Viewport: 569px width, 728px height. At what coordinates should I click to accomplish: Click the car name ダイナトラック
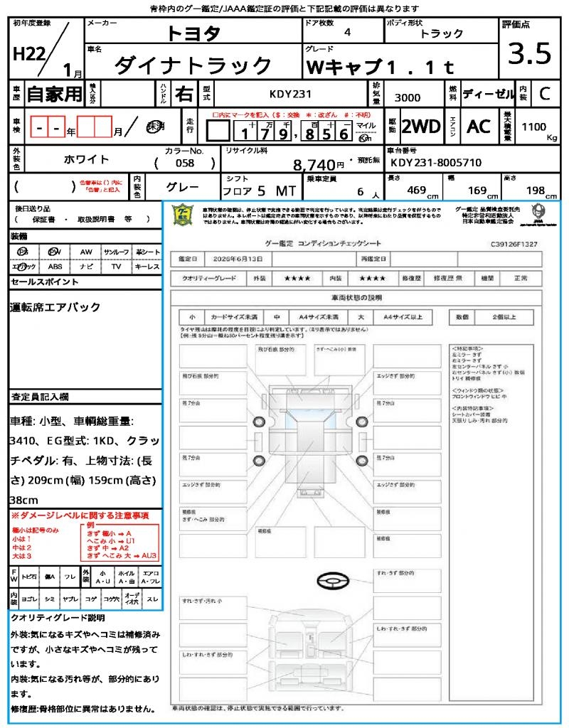tap(193, 65)
